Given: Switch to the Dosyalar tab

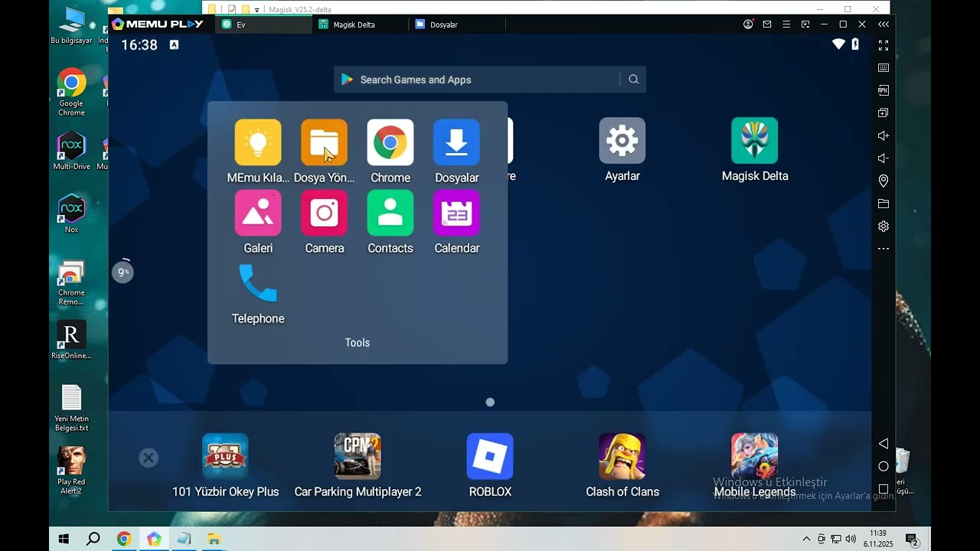Looking at the screenshot, I should coord(457,24).
